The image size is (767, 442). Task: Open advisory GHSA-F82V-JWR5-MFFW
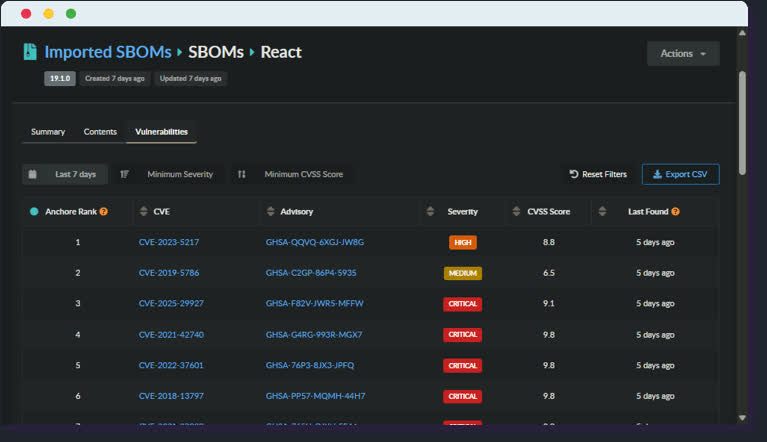pyautogui.click(x=314, y=303)
